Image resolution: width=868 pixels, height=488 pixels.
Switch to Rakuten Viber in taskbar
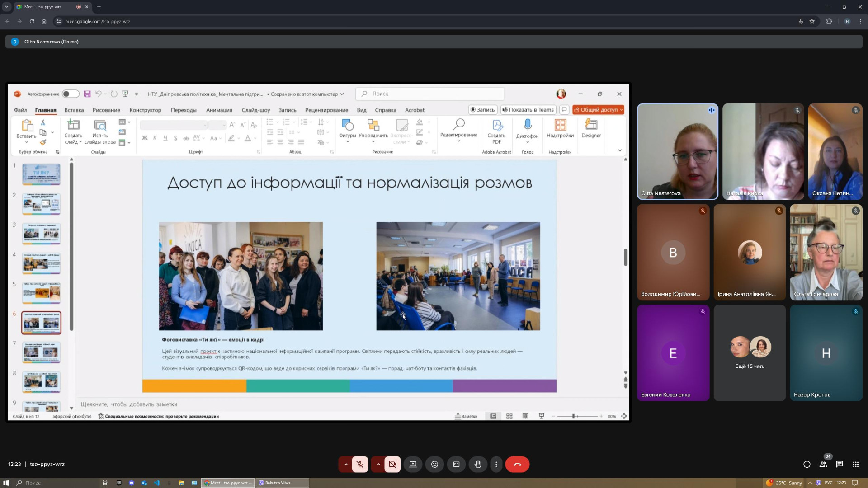coord(282,483)
